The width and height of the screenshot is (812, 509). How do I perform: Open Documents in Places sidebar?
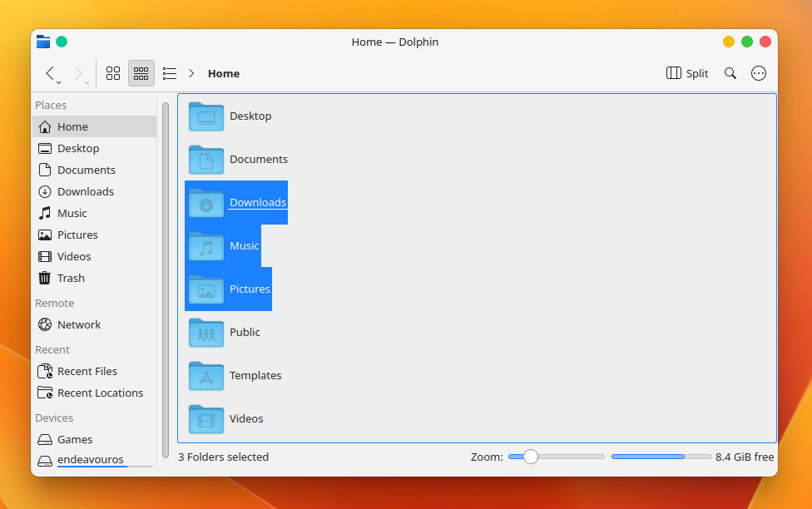coord(94,170)
